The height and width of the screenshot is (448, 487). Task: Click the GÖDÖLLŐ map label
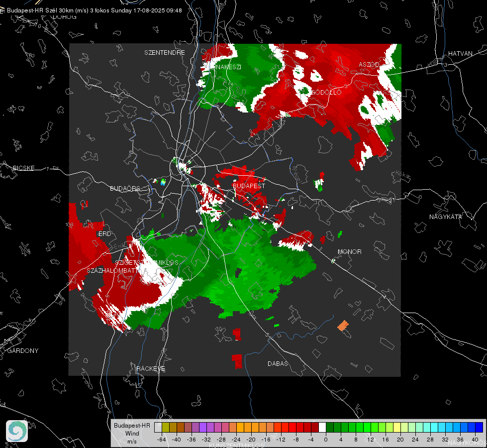pos(326,92)
